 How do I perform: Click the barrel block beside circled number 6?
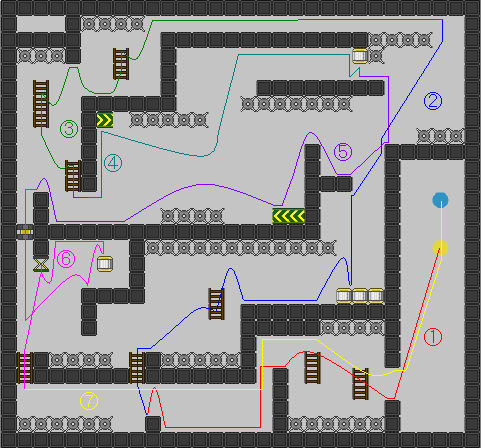[x=105, y=264]
